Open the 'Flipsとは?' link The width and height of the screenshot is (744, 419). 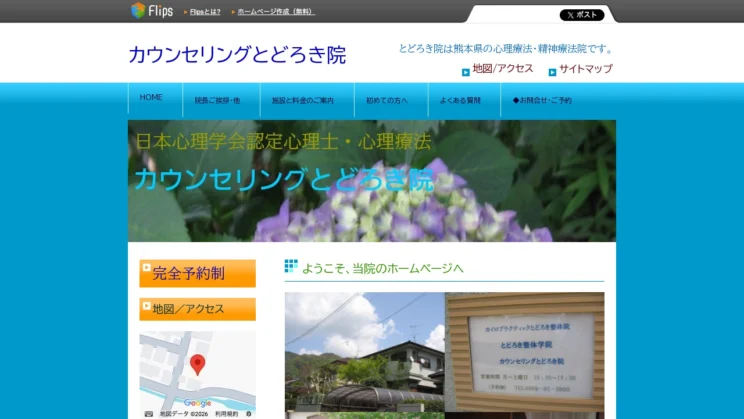pyautogui.click(x=205, y=12)
